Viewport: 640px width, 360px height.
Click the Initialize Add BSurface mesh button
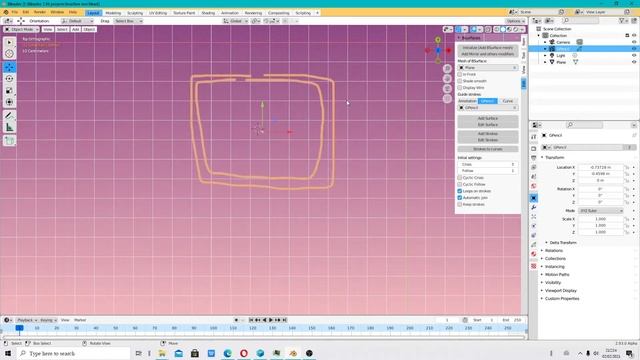488,48
